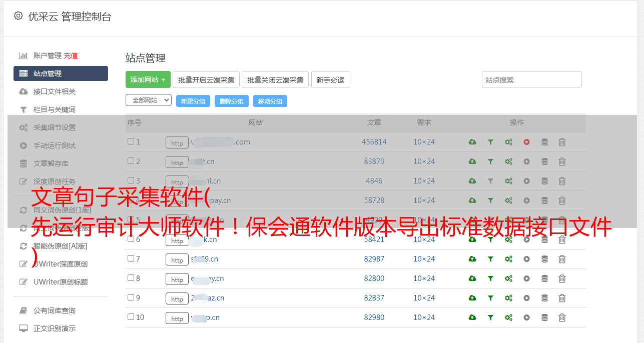
Task: Click the 站点搜索 search field
Action: (531, 79)
